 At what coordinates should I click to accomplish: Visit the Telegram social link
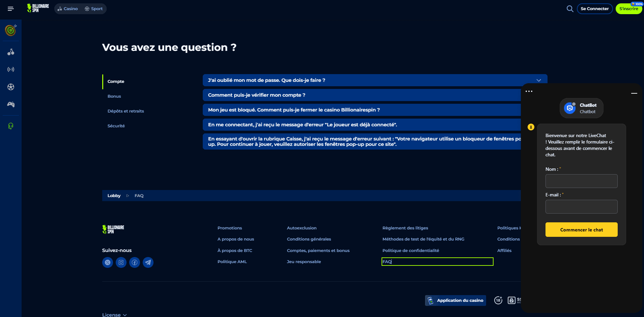[x=148, y=262]
